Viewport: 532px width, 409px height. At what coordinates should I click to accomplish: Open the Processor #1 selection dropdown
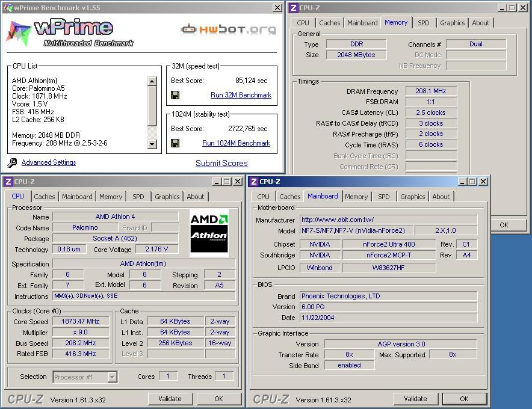[113, 377]
